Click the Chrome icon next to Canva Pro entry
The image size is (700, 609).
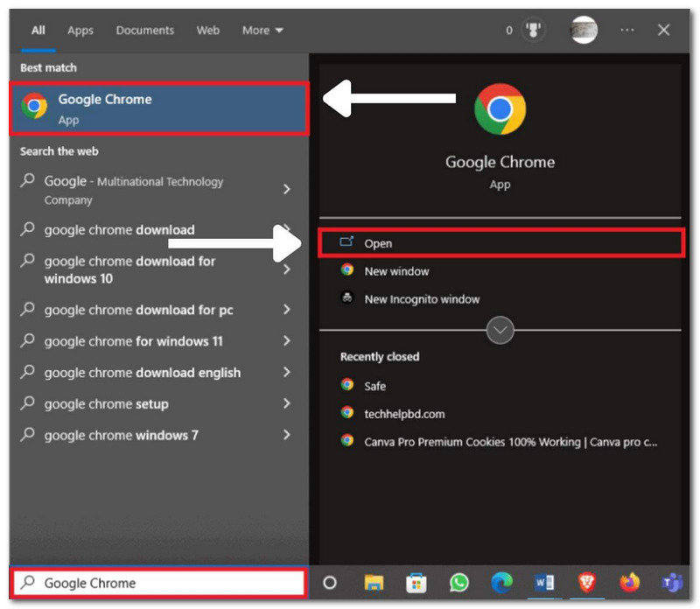[346, 441]
